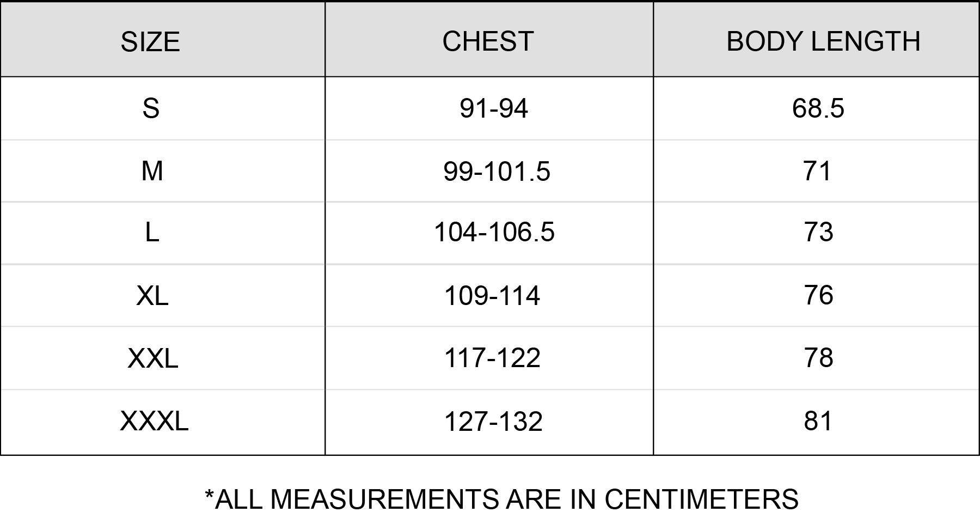Click the 104-106.5 chest value

point(494,232)
